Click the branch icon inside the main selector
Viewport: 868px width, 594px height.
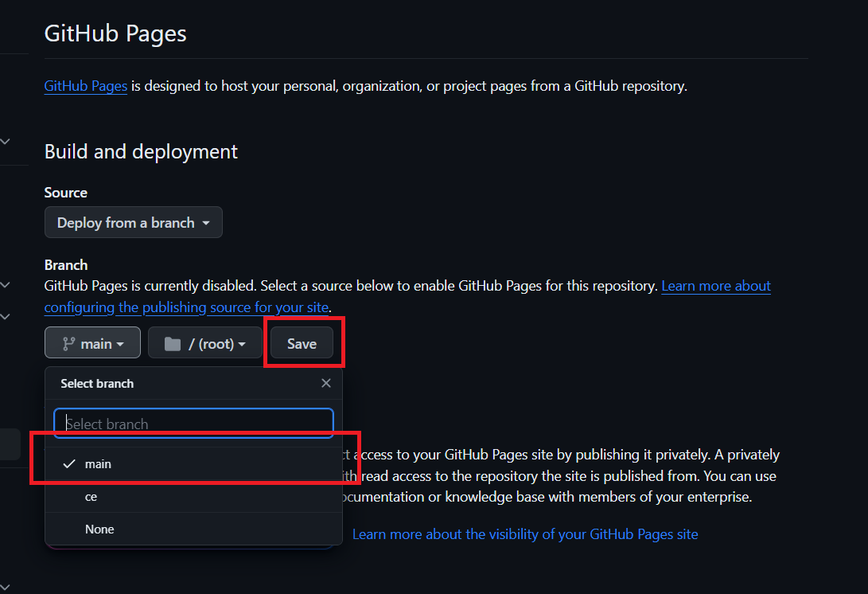[68, 342]
